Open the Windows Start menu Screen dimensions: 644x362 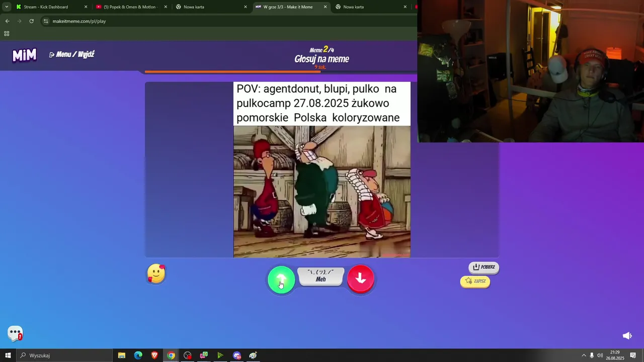(8, 355)
